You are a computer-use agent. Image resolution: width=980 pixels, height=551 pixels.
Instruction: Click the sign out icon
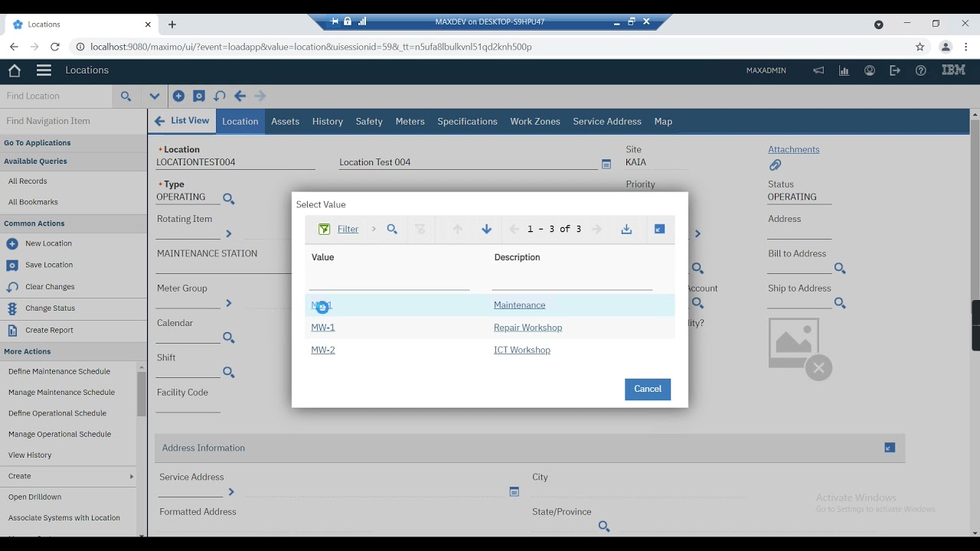(895, 70)
